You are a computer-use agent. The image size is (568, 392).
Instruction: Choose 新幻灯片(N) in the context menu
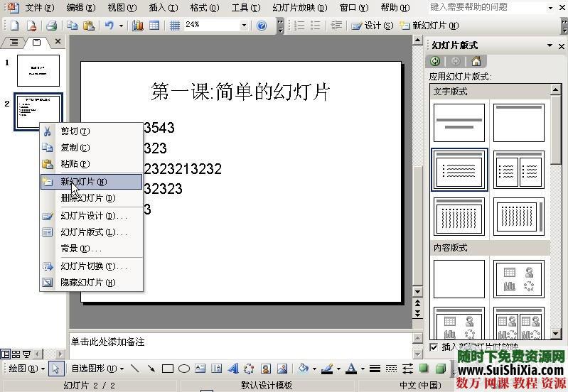tap(91, 182)
